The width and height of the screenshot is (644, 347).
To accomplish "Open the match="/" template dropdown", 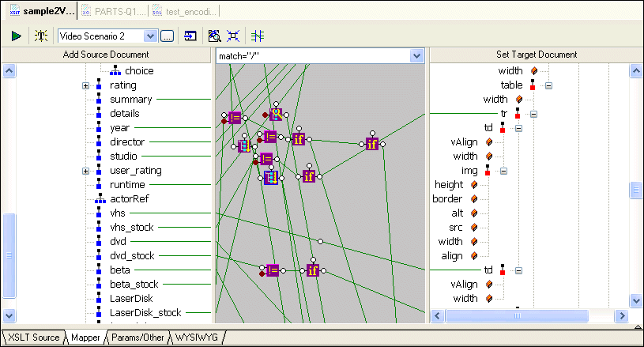I will pos(416,56).
